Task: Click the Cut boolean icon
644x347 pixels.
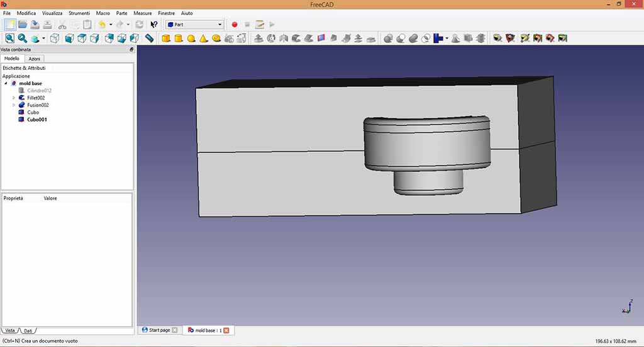Action: click(401, 38)
